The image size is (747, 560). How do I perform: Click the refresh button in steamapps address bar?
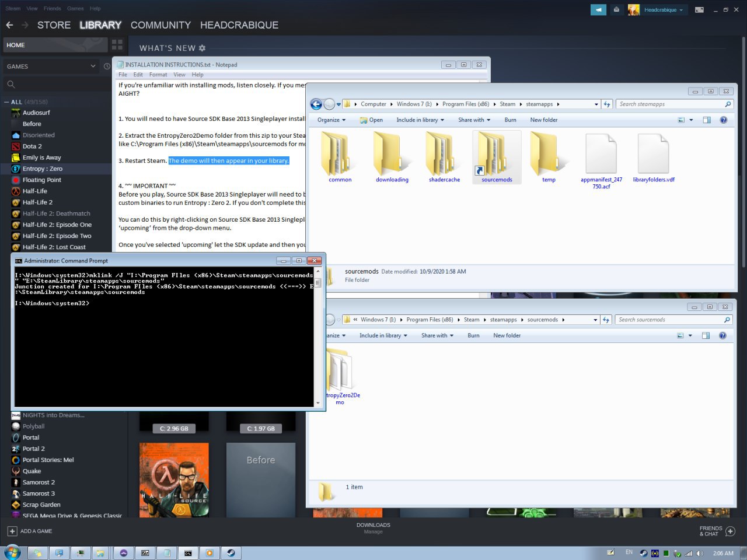[x=607, y=104]
